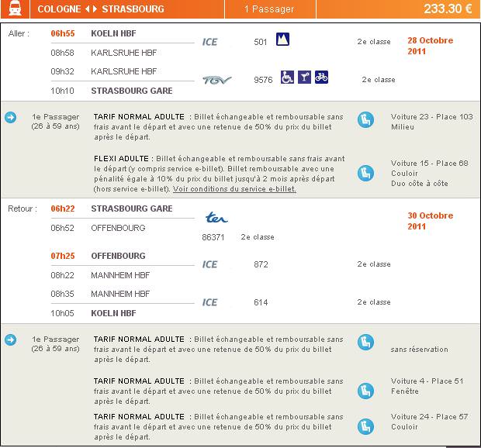Click the 06h52 OFFENBOURG arrival row

point(98,228)
